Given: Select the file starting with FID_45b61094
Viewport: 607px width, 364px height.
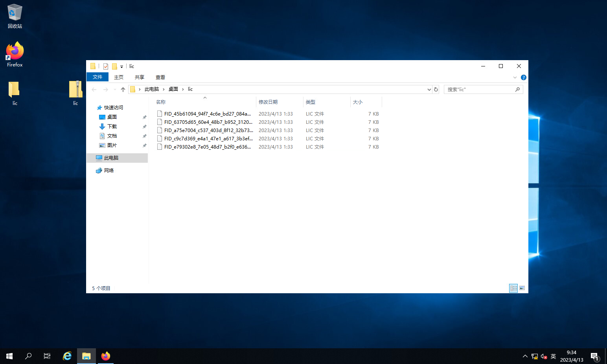Looking at the screenshot, I should [207, 114].
